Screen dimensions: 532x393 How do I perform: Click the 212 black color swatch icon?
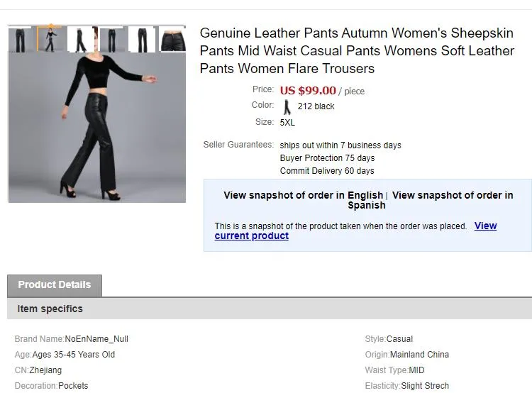[x=287, y=106]
